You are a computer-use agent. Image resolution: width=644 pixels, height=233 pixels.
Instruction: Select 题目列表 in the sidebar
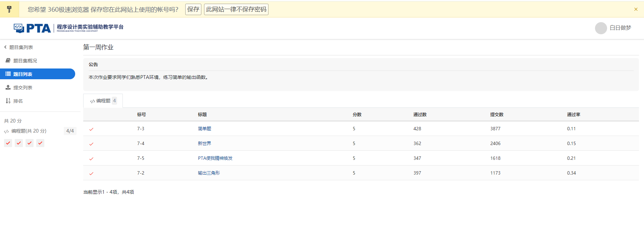pyautogui.click(x=38, y=74)
